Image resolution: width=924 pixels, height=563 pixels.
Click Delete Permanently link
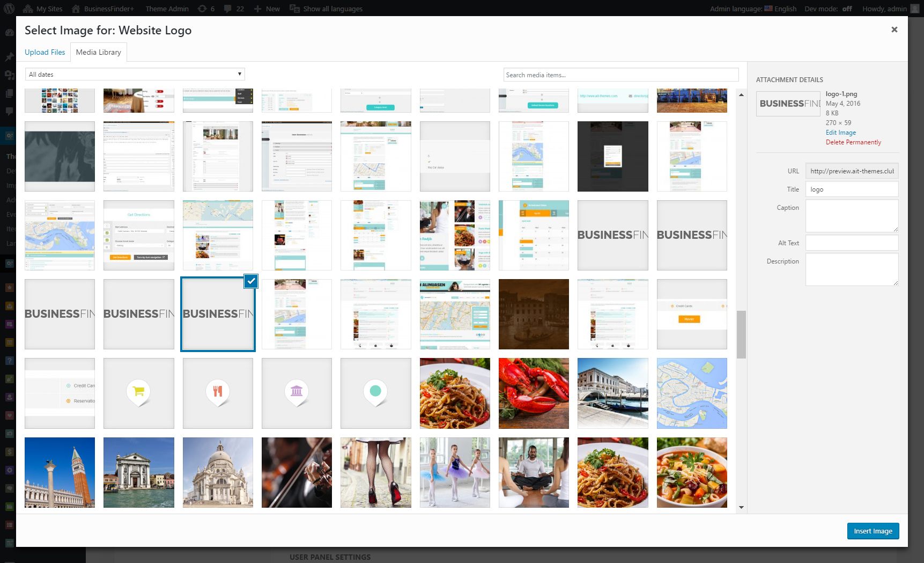pyautogui.click(x=853, y=142)
